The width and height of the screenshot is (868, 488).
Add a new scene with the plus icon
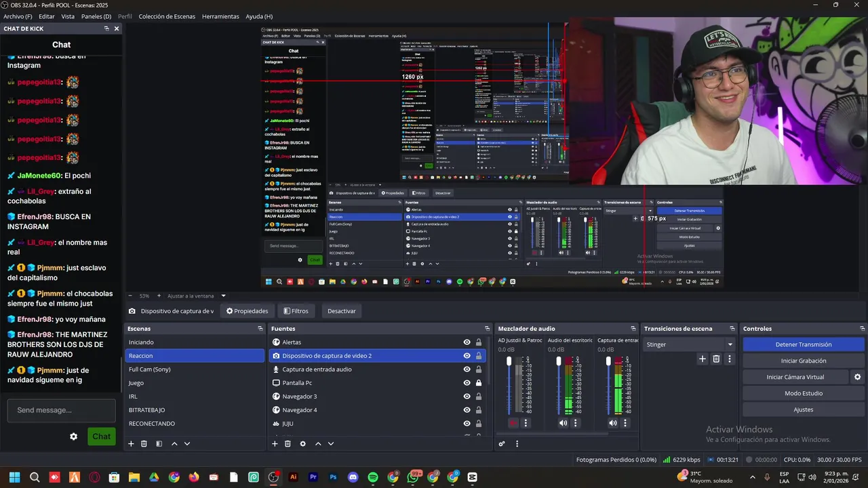(131, 444)
